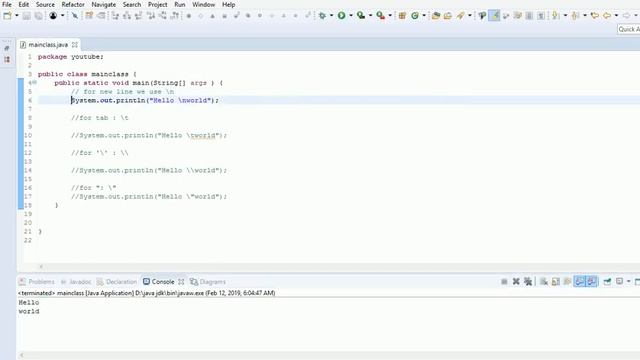640x360 pixels.
Task: Open the Refactor menu
Action: click(x=73, y=4)
